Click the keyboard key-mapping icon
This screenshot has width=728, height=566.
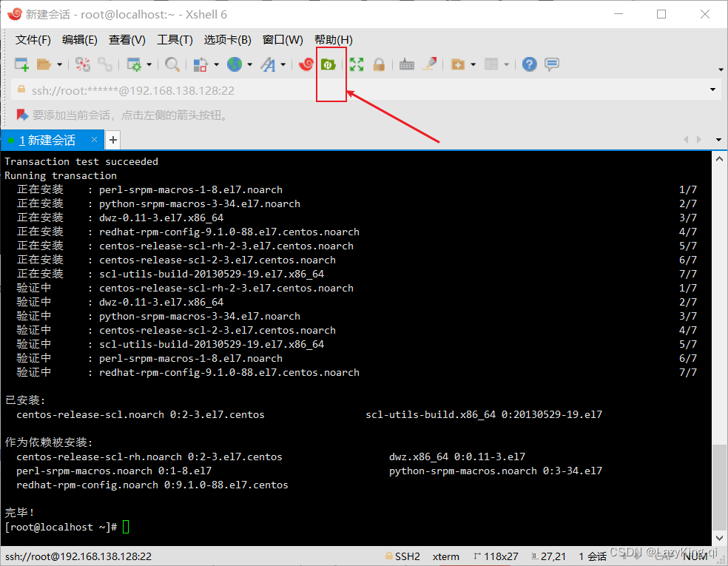pyautogui.click(x=407, y=64)
